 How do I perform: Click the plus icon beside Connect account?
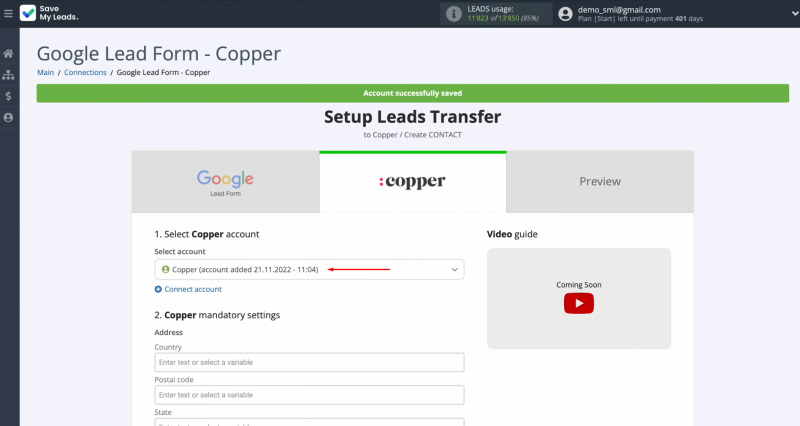click(x=158, y=289)
